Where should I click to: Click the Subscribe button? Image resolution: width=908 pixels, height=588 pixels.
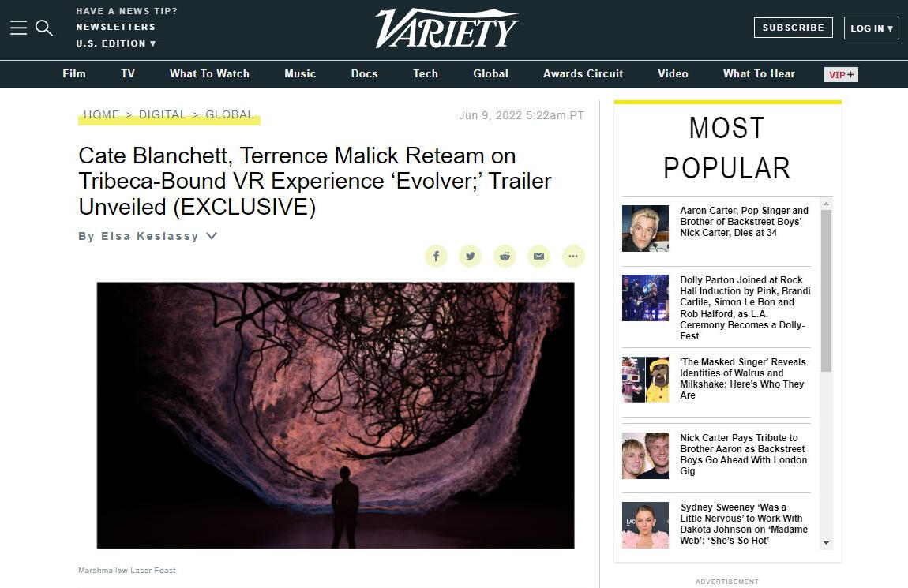pyautogui.click(x=794, y=28)
